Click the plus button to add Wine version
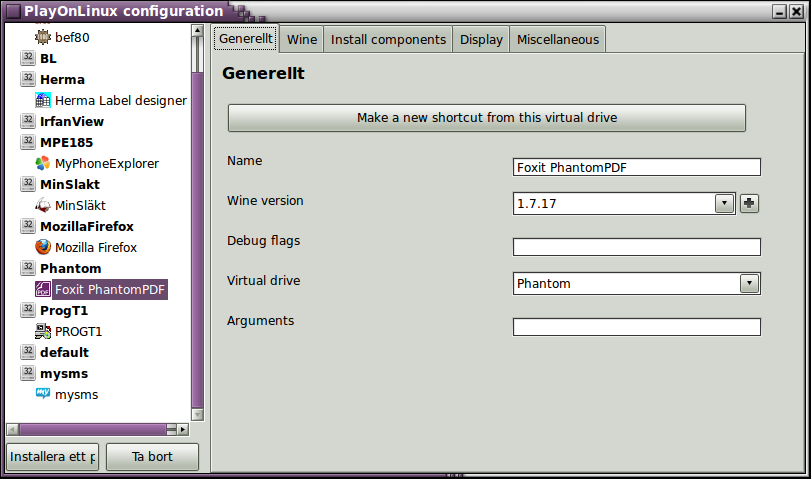Screen dimensions: 811x479 coord(749,203)
